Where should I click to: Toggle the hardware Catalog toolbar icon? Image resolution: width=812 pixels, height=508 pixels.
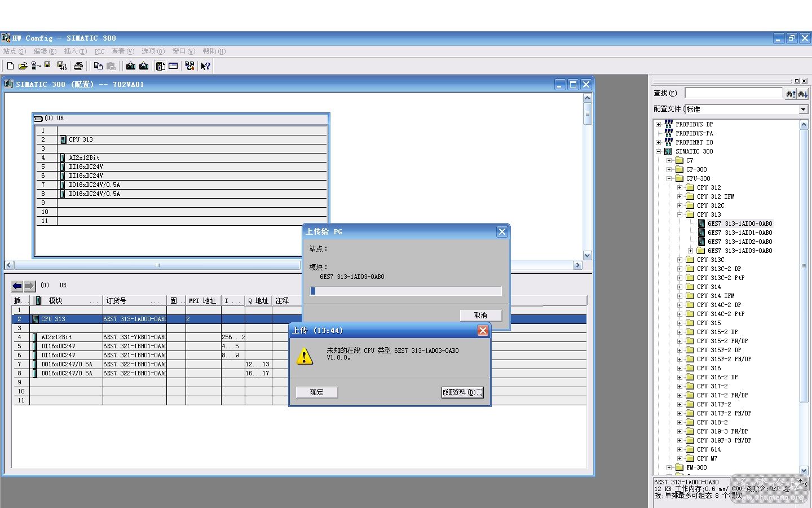point(161,66)
